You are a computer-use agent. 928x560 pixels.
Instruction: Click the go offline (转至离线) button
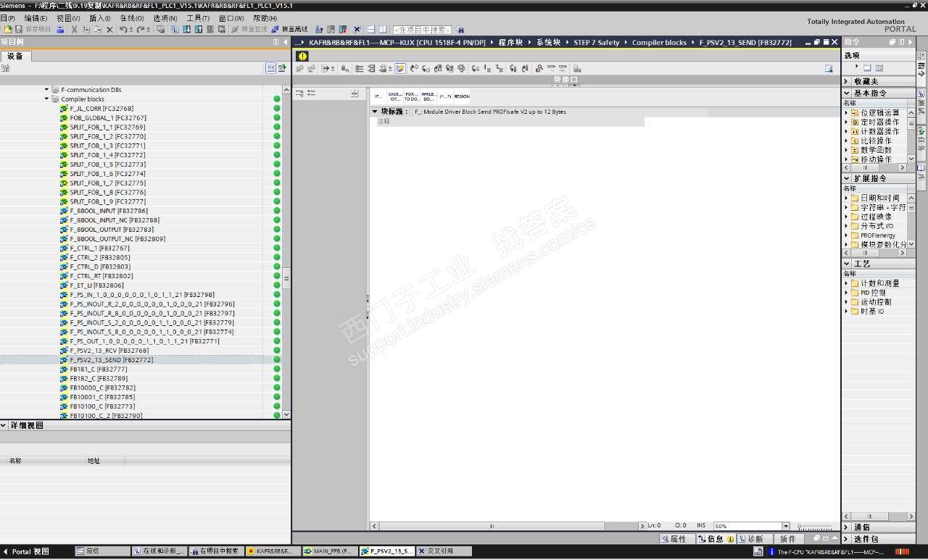point(289,30)
